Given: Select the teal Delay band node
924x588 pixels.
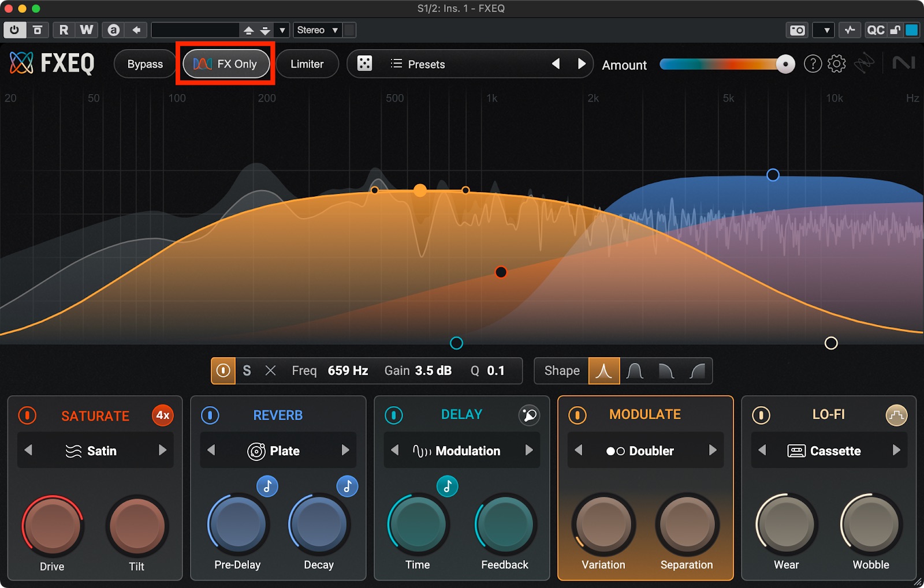Looking at the screenshot, I should click(456, 343).
